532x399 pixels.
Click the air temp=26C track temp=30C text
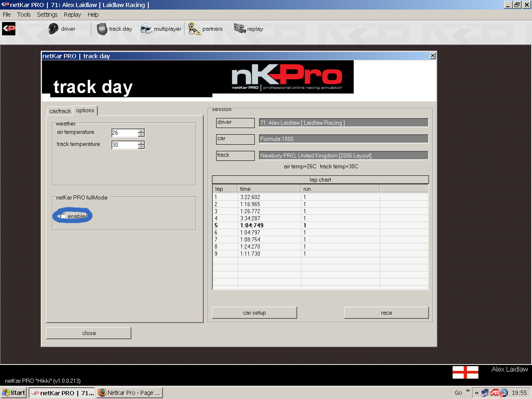pos(321,166)
